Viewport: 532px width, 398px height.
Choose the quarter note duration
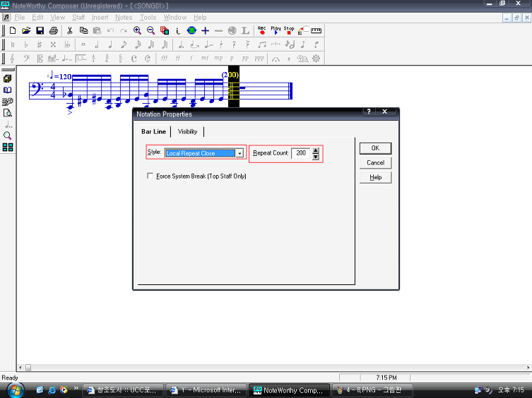click(x=110, y=44)
